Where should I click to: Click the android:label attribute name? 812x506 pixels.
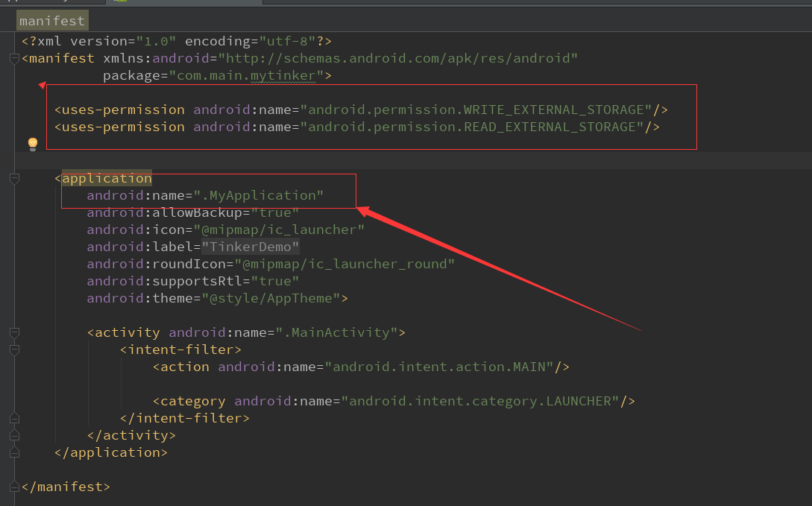pyautogui.click(x=140, y=247)
